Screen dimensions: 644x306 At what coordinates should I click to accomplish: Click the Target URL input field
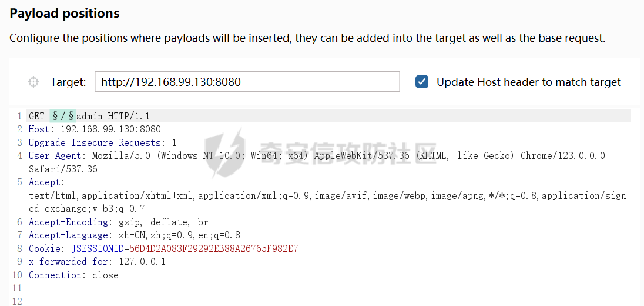click(x=247, y=82)
